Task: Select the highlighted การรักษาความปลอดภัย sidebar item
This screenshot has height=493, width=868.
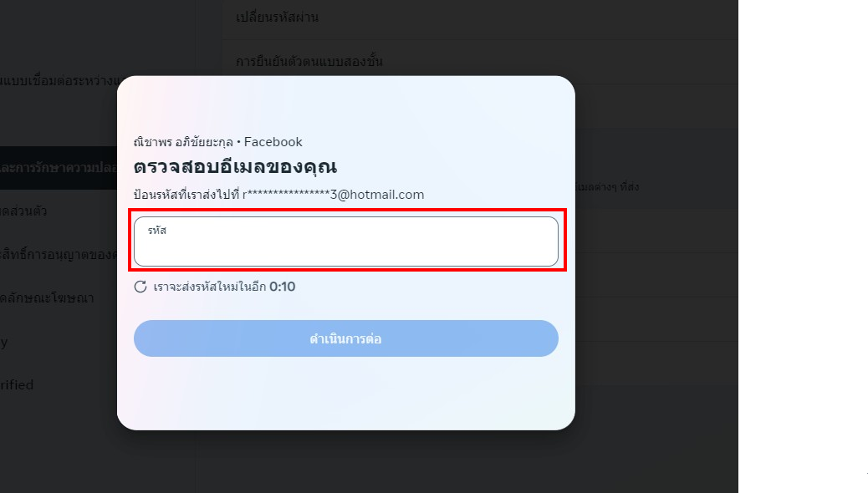Action: 59,168
